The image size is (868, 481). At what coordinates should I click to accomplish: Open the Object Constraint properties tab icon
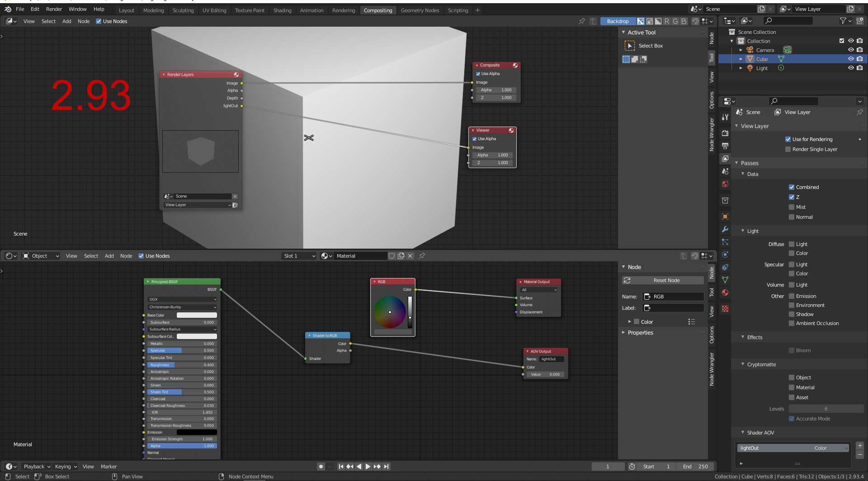(725, 267)
